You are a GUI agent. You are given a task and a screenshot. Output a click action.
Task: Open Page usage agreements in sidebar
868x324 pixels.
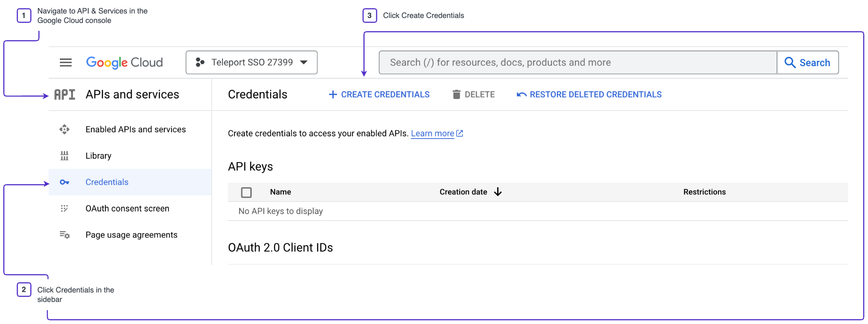point(131,235)
